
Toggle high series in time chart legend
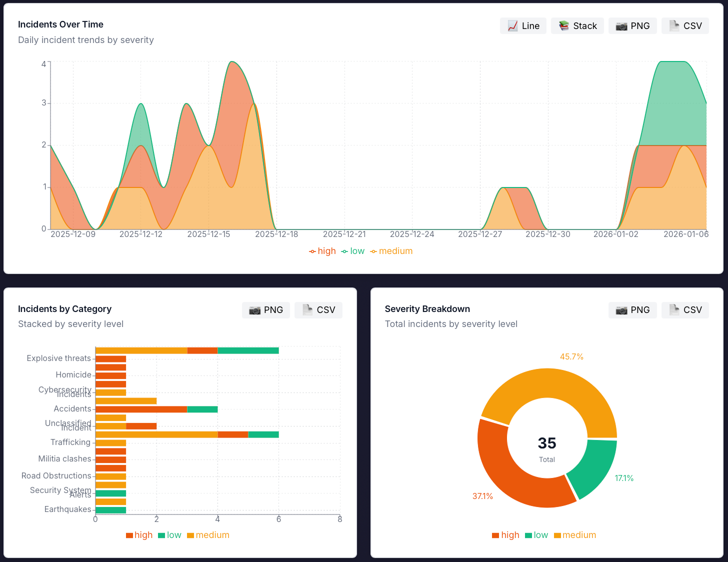[x=322, y=251]
